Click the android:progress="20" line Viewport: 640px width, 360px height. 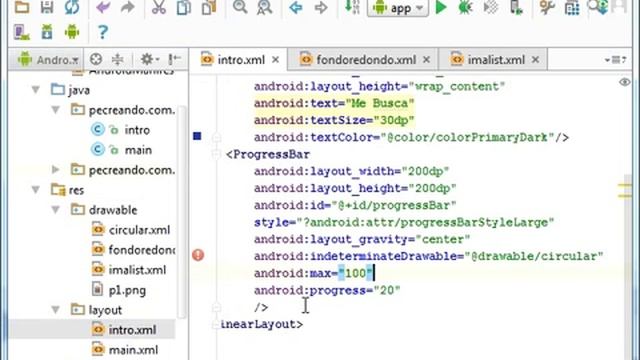327,290
